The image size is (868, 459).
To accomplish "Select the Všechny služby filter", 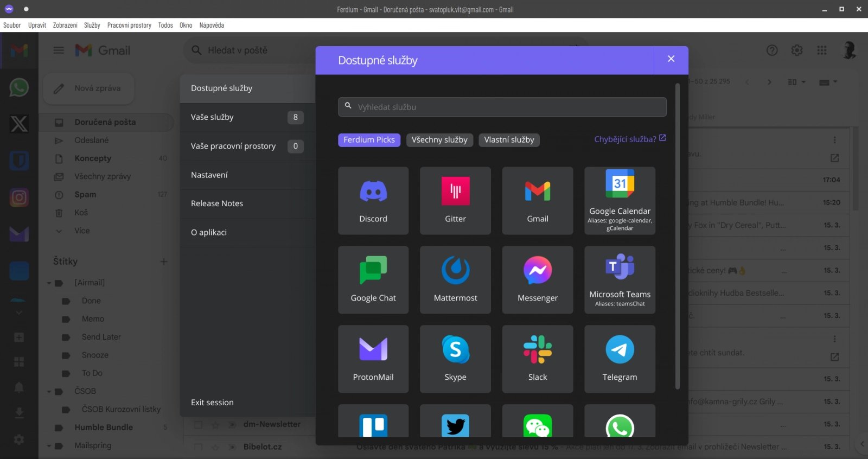I will click(439, 140).
